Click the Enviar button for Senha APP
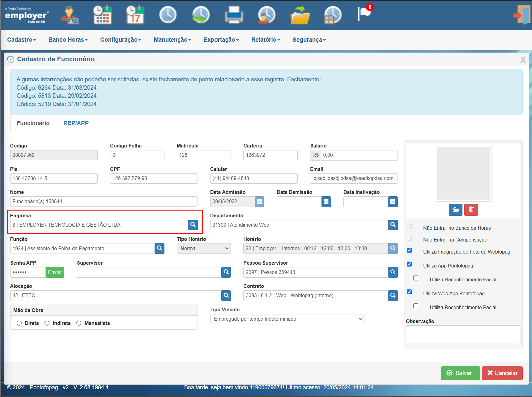532x397 pixels. tap(55, 272)
